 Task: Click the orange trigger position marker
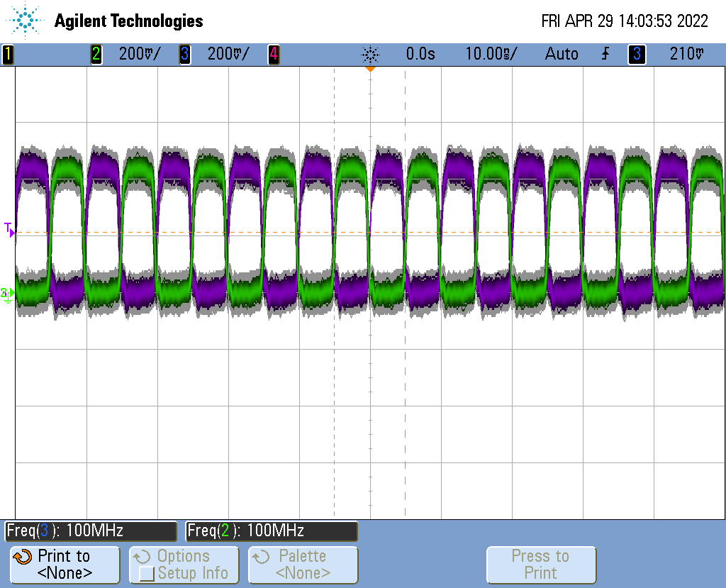[x=372, y=69]
